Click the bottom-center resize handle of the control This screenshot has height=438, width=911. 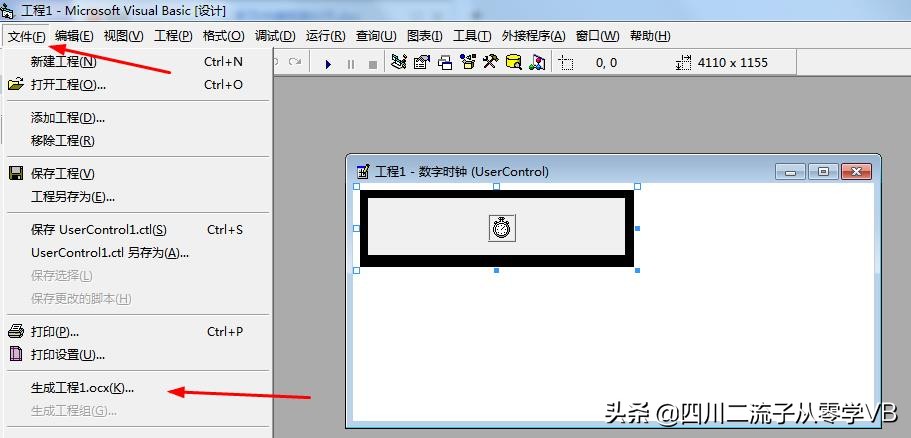coord(497,270)
